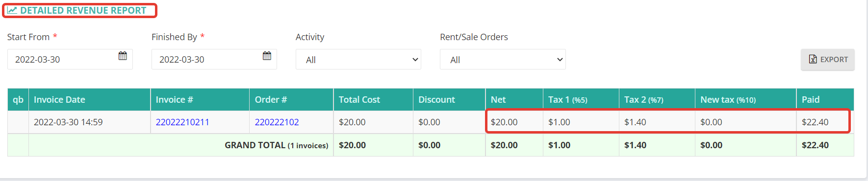868x181 pixels.
Task: Click the EXPORT button
Action: coord(828,59)
